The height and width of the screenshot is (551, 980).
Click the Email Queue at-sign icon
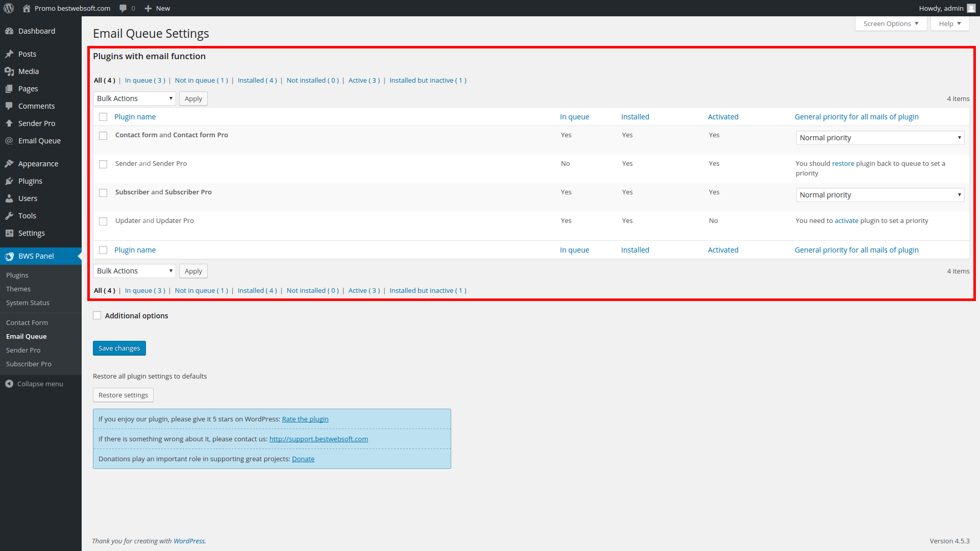coord(9,141)
